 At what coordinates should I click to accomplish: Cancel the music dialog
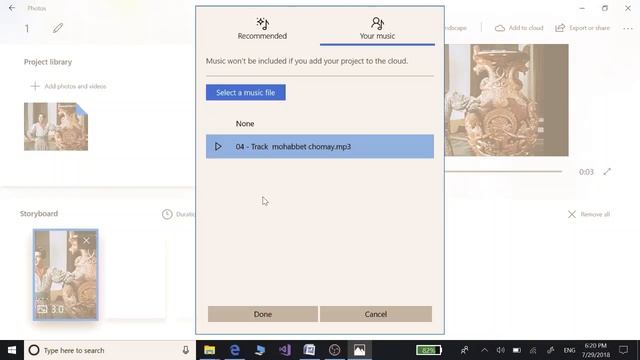coord(376,314)
